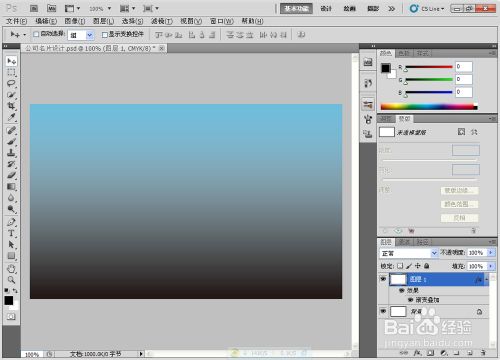
Task: Toggle visibility of the background layer
Action: coord(383,311)
